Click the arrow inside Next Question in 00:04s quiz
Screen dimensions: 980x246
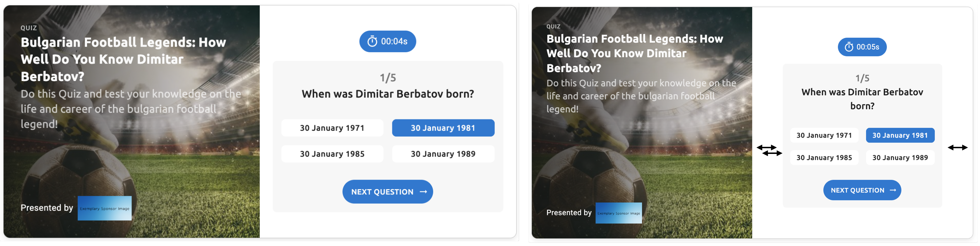(x=423, y=192)
